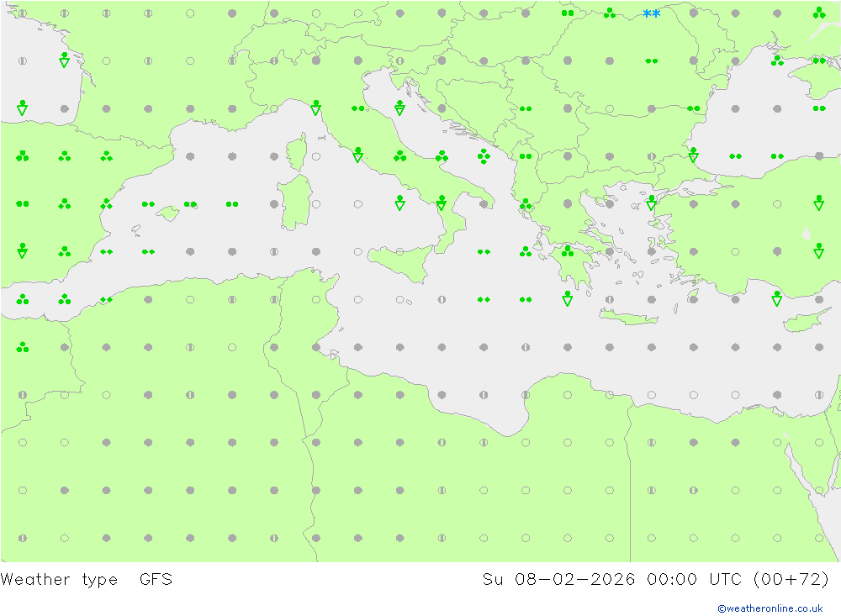Click the shower triangle symbol west of Crete

pyautogui.click(x=568, y=298)
